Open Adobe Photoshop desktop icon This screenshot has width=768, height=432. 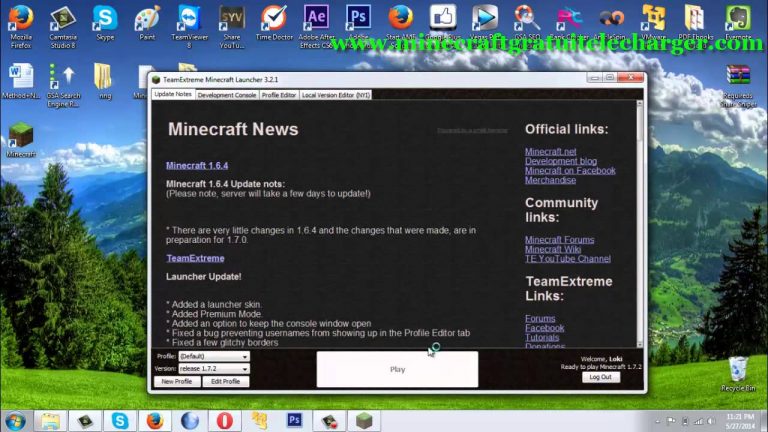(x=358, y=22)
